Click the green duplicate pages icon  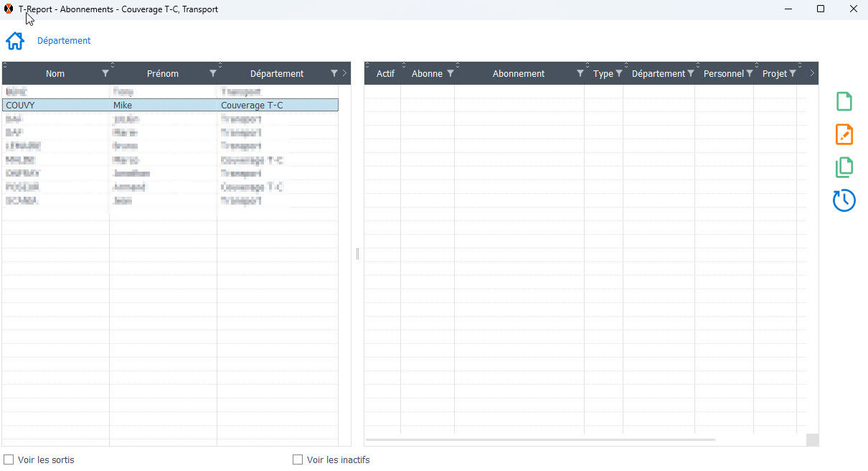pyautogui.click(x=844, y=167)
